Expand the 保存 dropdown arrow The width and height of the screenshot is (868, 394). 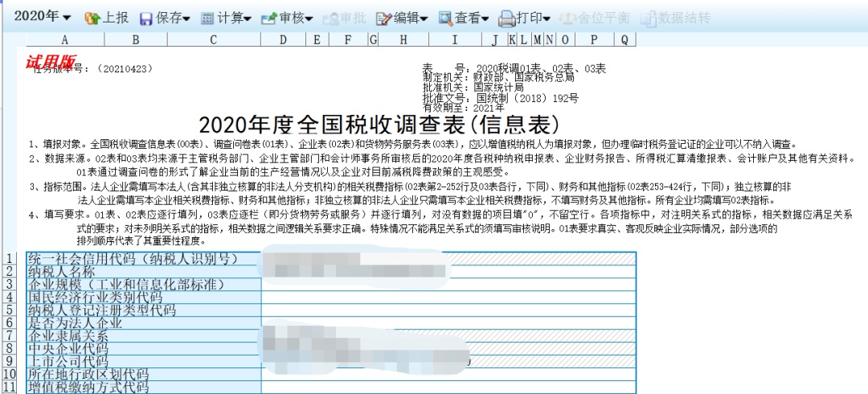(186, 18)
